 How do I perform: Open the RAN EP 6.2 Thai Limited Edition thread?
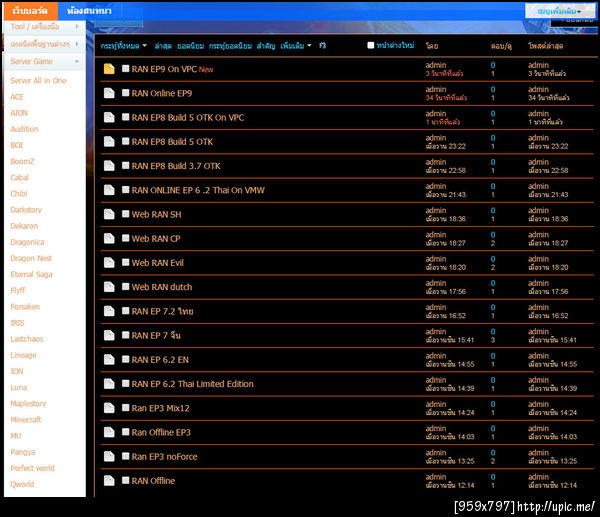tap(192, 384)
